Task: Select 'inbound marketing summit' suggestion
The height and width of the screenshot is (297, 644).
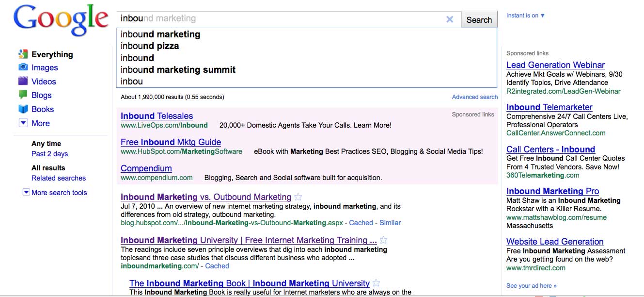Action: (307, 69)
